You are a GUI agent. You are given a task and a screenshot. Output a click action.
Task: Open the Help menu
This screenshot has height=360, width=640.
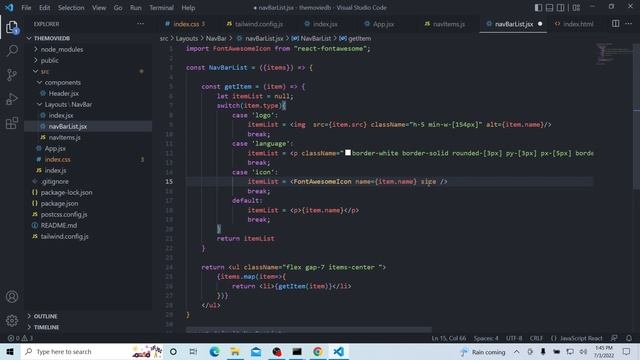(188, 7)
